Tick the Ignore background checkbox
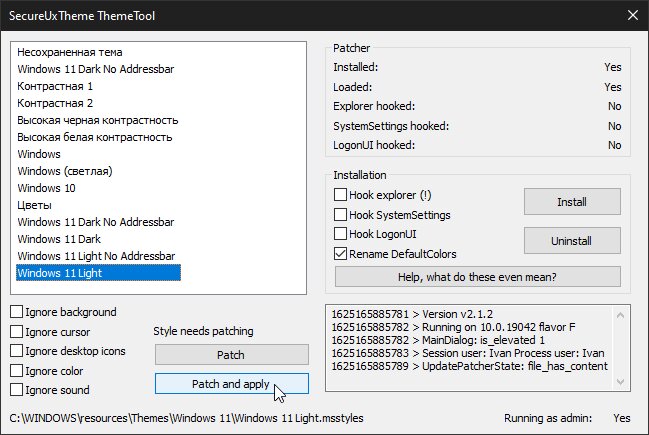 coord(17,312)
